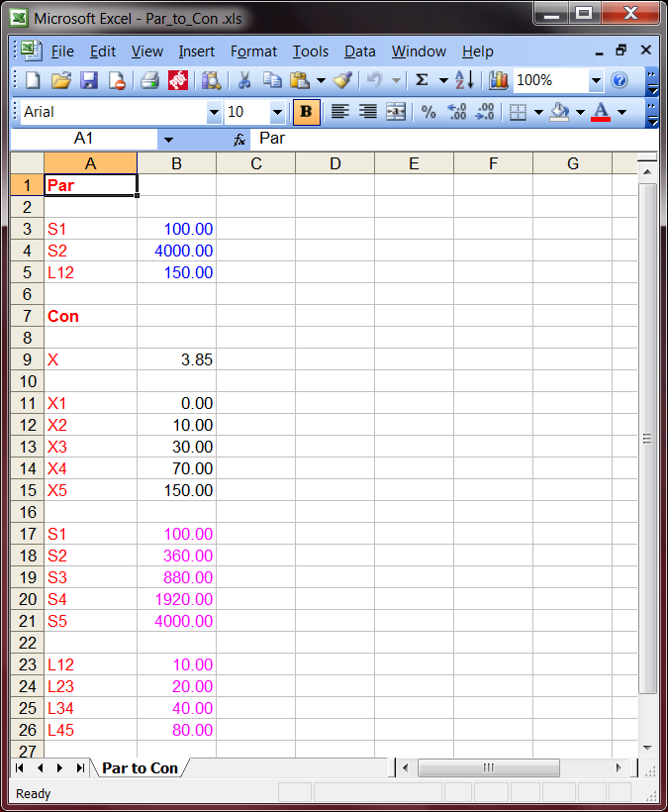
Task: Toggle Bold formatting button
Action: 307,111
